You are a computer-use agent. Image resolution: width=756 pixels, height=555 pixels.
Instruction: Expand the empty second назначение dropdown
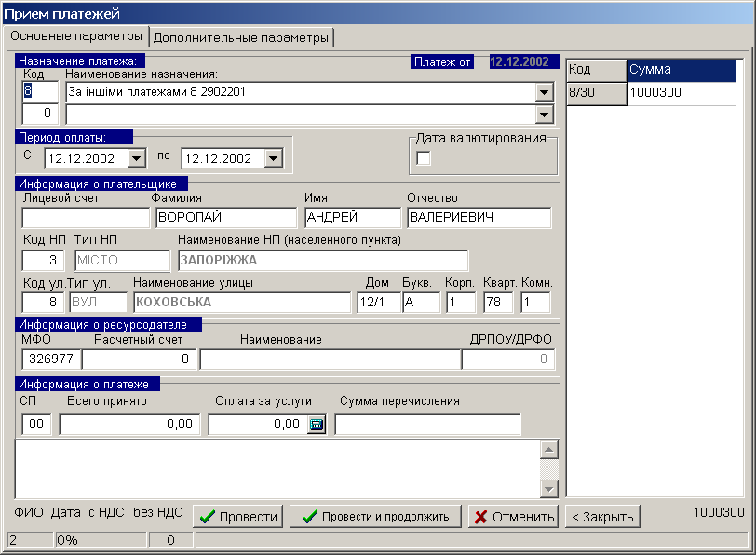tap(544, 115)
